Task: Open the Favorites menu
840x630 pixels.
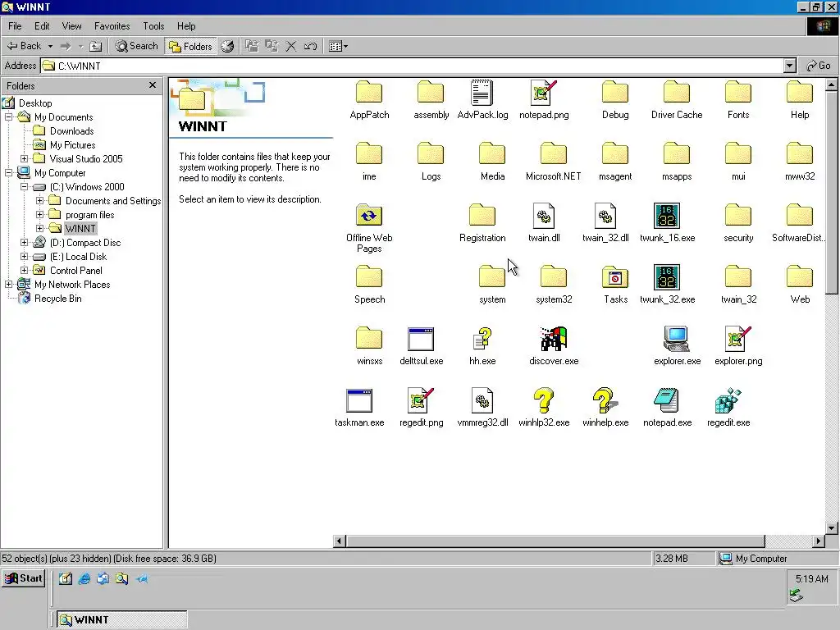Action: coord(112,25)
